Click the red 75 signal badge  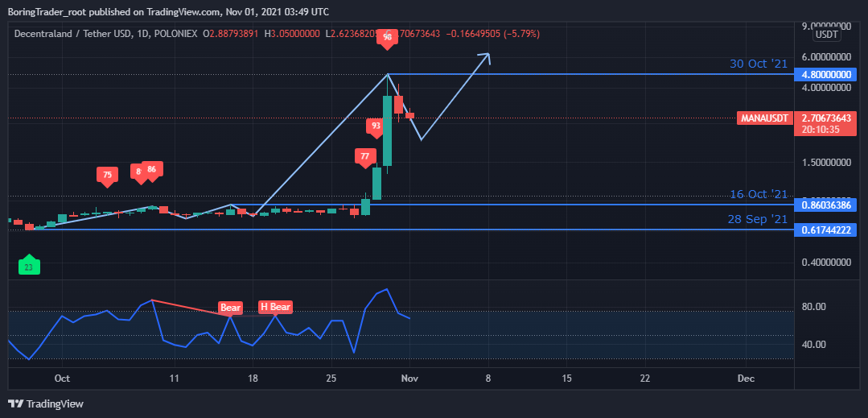pyautogui.click(x=107, y=174)
